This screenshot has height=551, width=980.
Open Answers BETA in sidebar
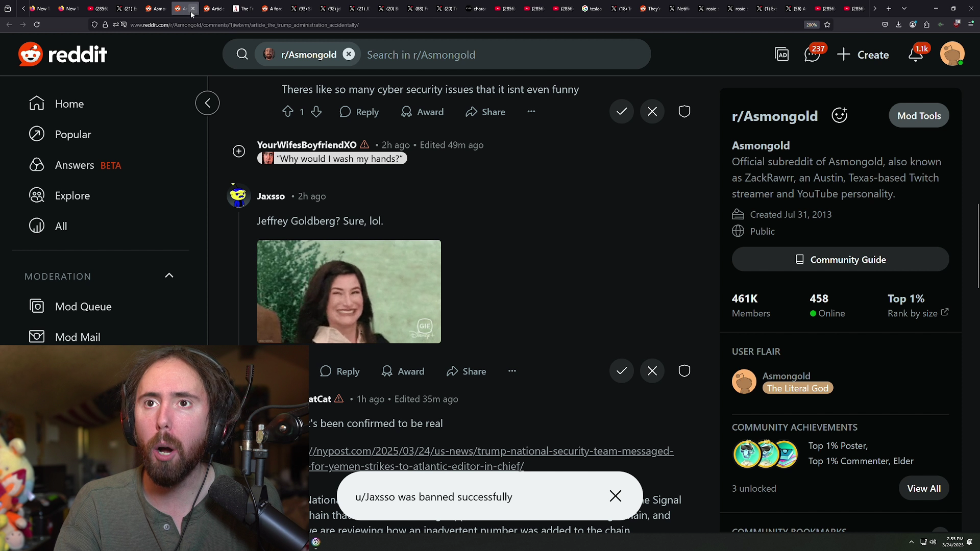(x=75, y=165)
